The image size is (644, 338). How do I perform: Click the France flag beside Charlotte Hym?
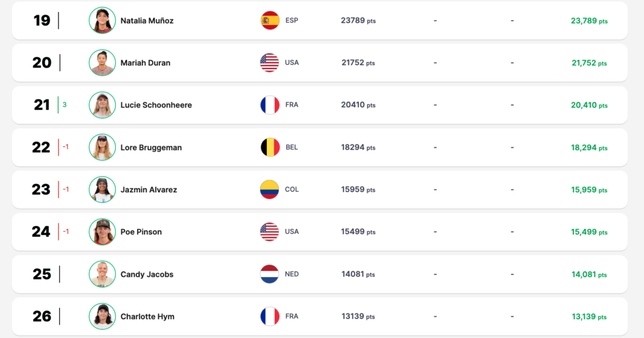point(270,316)
